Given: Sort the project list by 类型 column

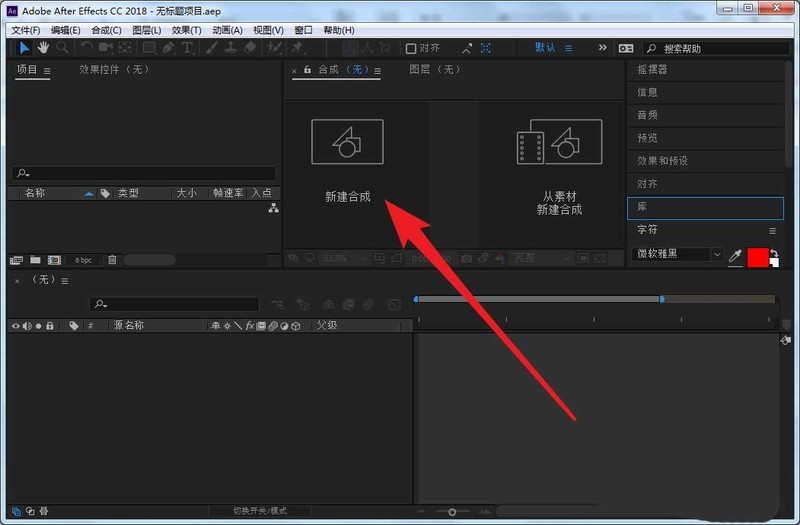Looking at the screenshot, I should pos(128,193).
